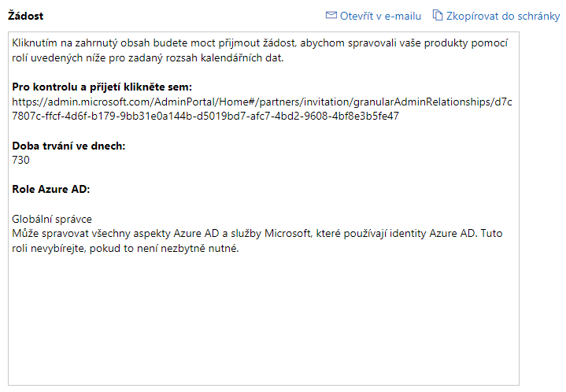Viewport: 566px width, 392px height.
Task: Select the Globální správce role name
Action: 52,219
